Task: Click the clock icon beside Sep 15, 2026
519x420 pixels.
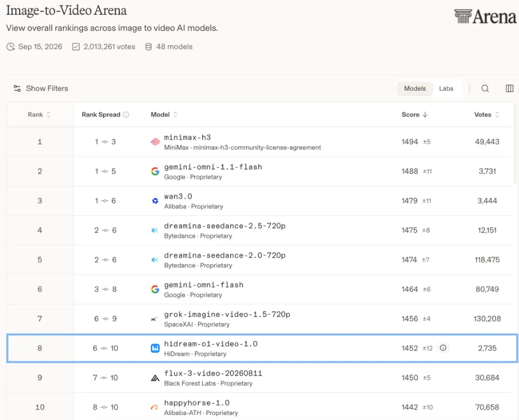Action: (x=11, y=47)
